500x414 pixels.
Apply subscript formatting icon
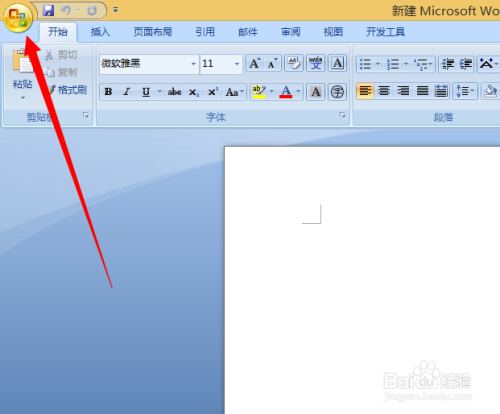[x=194, y=92]
